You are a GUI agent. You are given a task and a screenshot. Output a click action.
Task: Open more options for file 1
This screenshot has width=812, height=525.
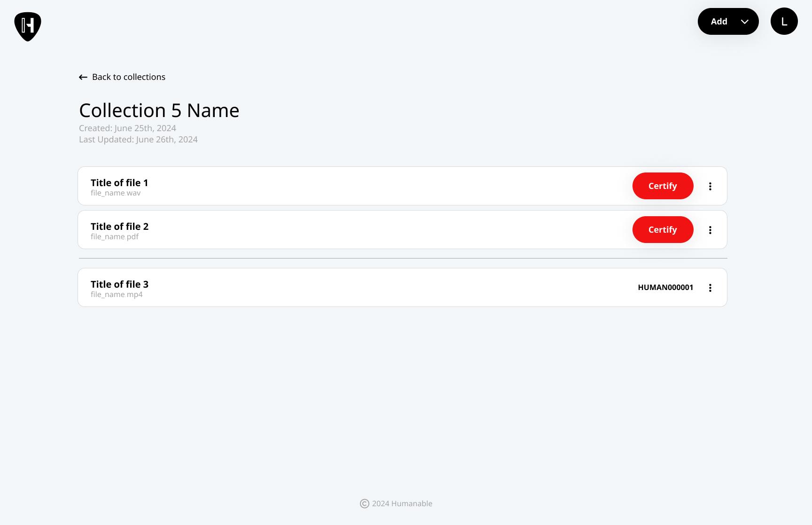click(710, 186)
